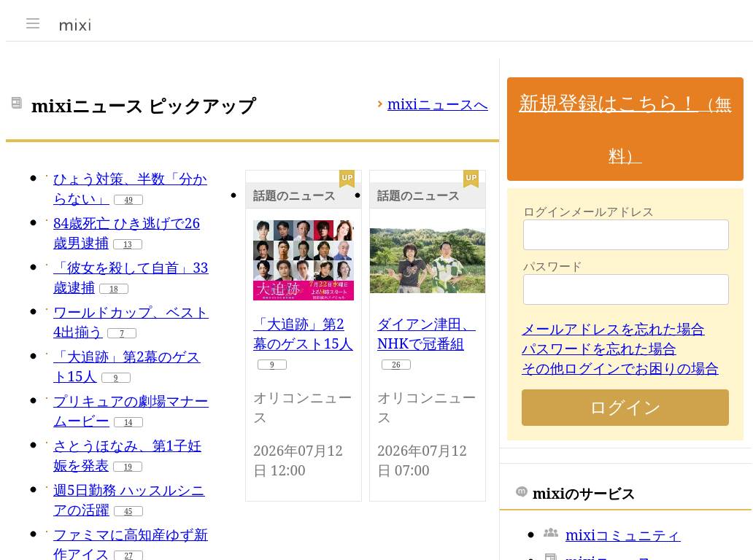The height and width of the screenshot is (560, 753).
Task: Open card headline ダイアン津田、NHKで冠番組
Action: pyautogui.click(x=426, y=334)
